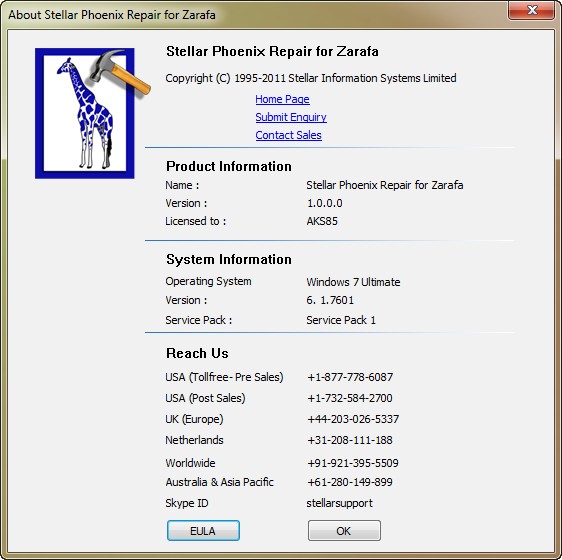
Task: Click the product version value 1.0.0.0
Action: [x=324, y=203]
